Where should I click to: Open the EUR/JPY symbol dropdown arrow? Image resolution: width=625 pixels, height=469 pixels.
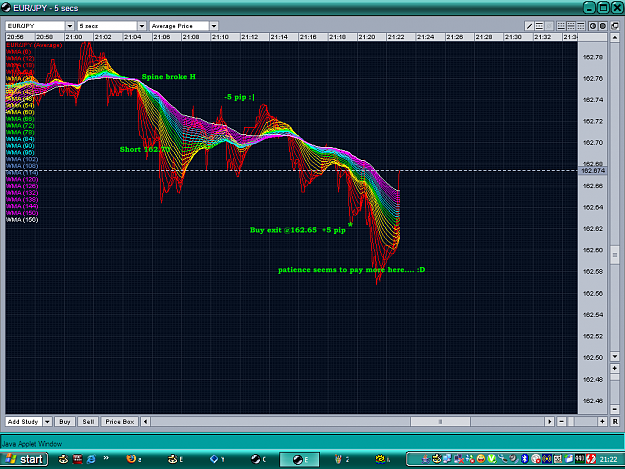[x=70, y=26]
